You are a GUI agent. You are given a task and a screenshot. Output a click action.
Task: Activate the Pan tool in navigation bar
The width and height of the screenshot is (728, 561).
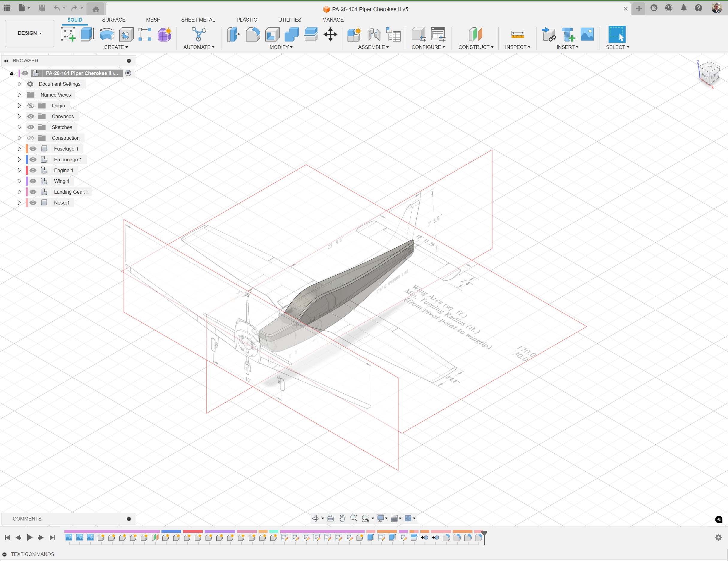(342, 518)
